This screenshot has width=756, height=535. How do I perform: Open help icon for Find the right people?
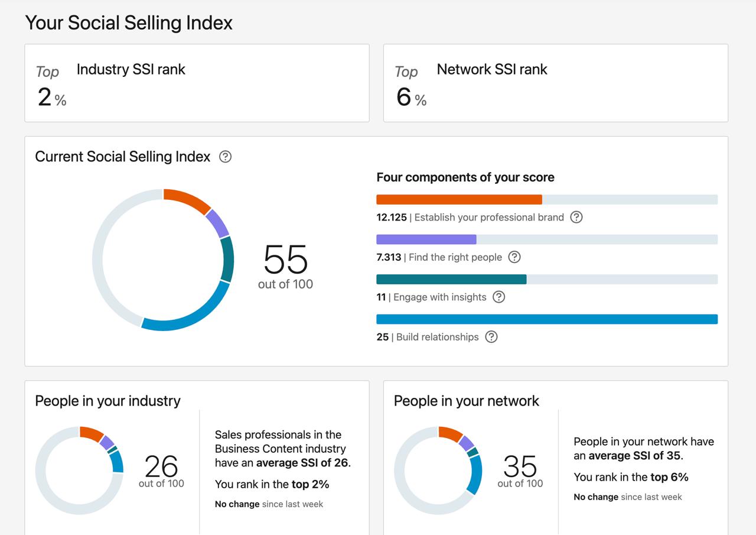click(514, 257)
